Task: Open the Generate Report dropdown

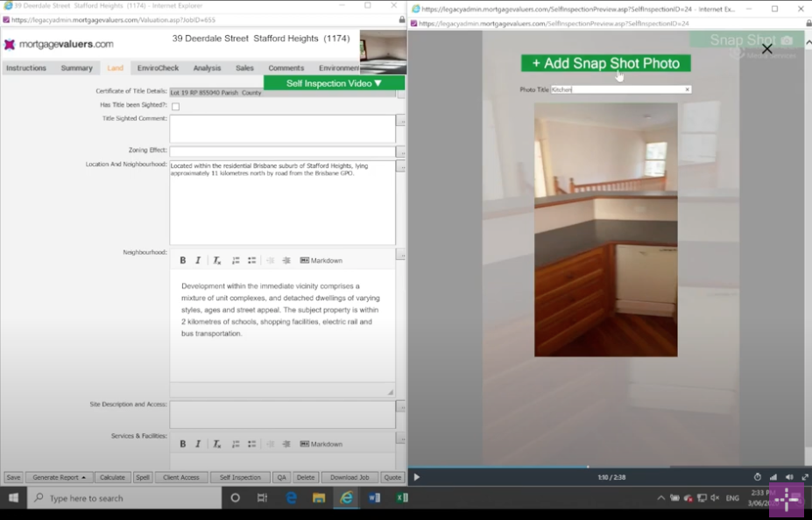Action: (59, 477)
